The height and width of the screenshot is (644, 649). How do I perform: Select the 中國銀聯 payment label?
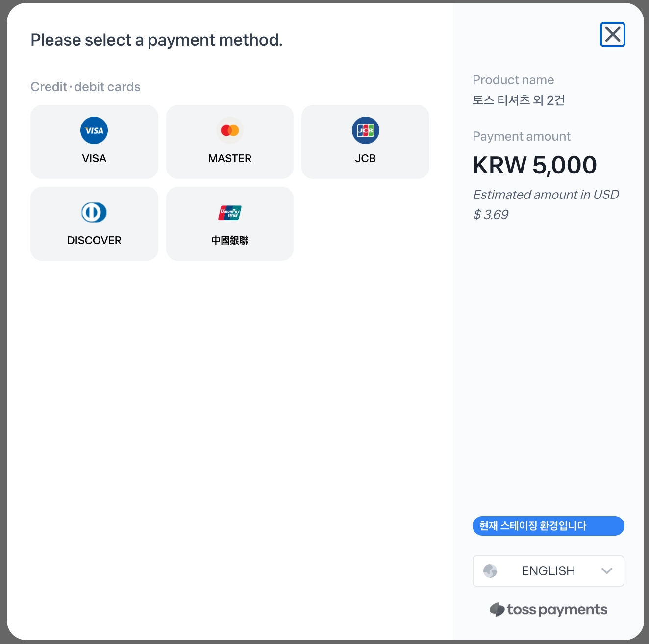pyautogui.click(x=230, y=240)
